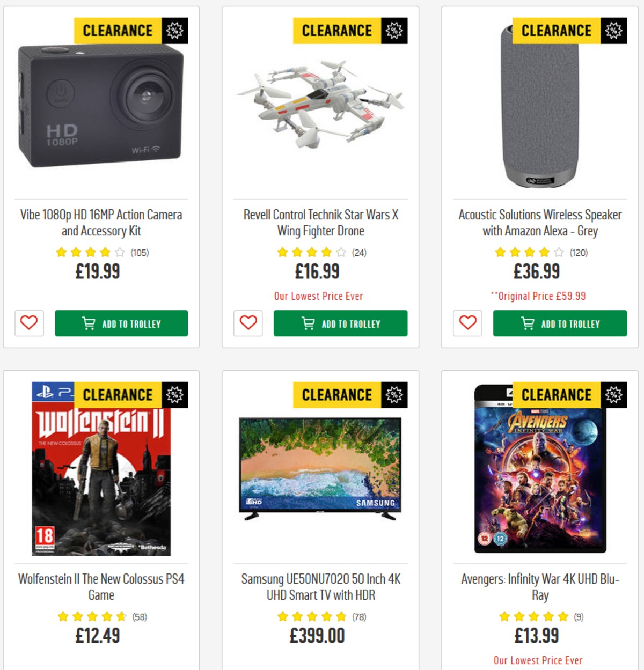Click Add to Trolley for the Vibe action camera

coord(121,323)
